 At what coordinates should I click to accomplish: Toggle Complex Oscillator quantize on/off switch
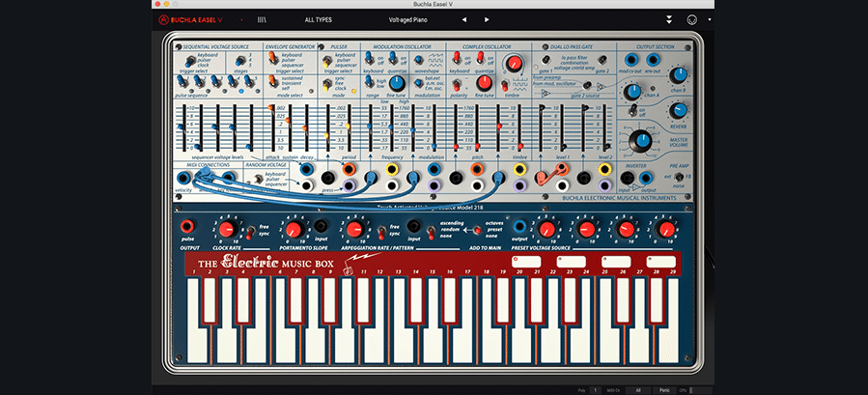[x=481, y=57]
